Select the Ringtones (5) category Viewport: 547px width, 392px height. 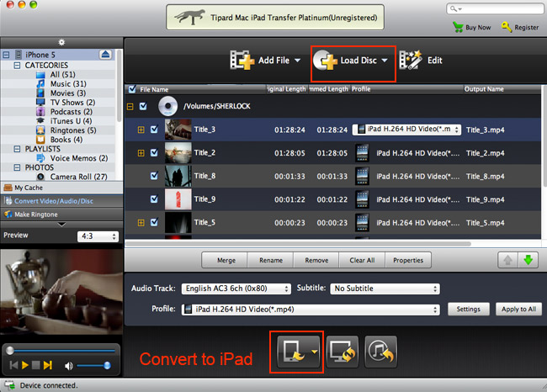73,130
